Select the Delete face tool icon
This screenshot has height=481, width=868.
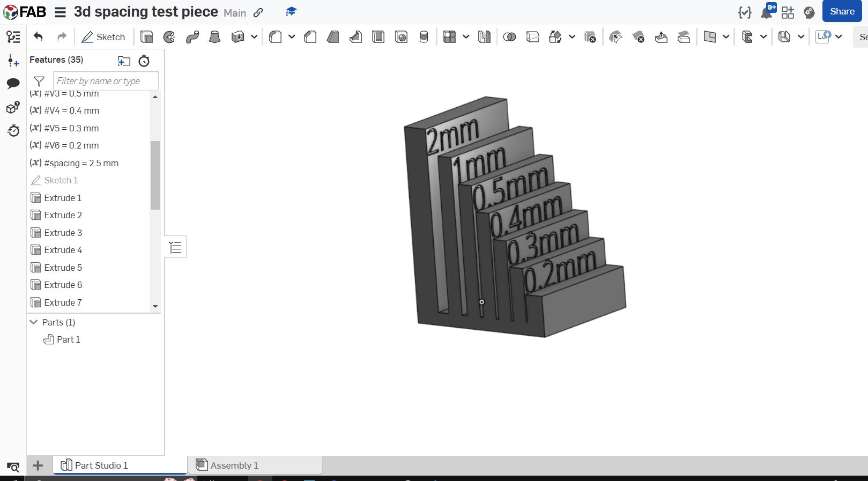tap(638, 37)
